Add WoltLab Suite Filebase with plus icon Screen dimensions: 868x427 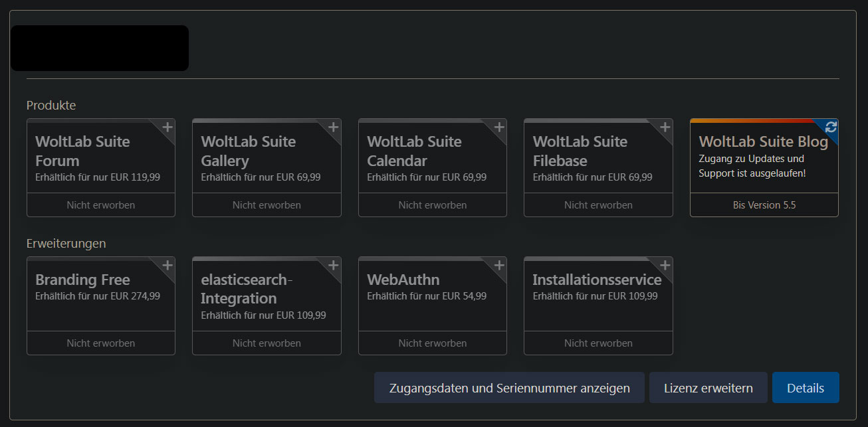point(665,127)
